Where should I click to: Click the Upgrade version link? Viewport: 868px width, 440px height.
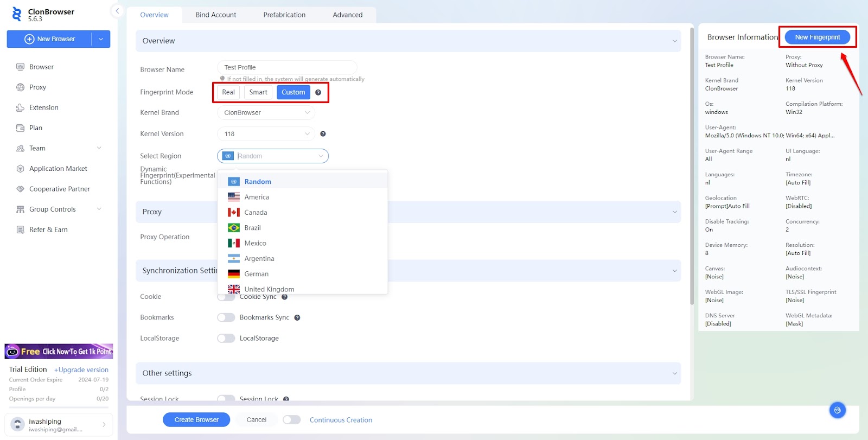pos(81,369)
